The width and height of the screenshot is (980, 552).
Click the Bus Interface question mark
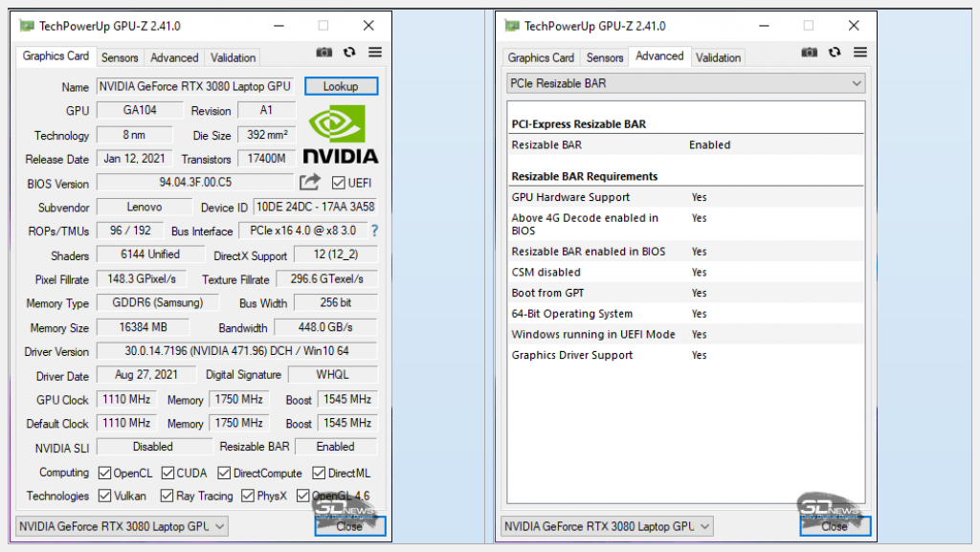374,231
